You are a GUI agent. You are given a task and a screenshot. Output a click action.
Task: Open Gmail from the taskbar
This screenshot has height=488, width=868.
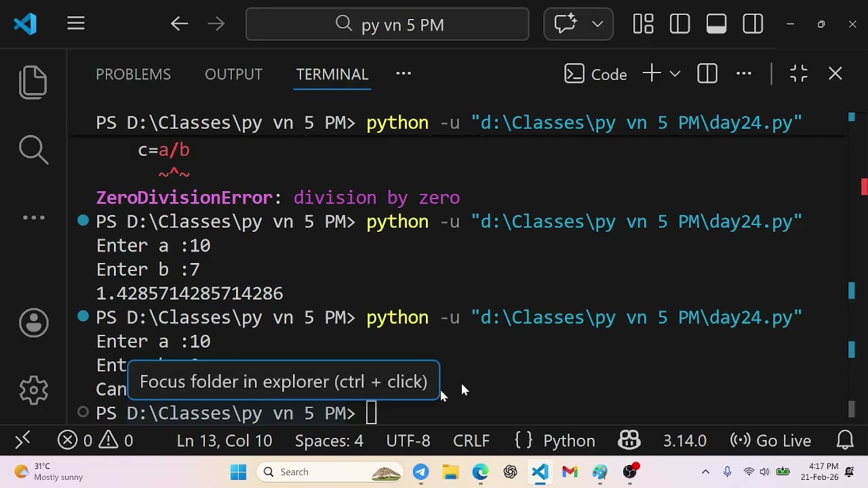[x=570, y=472]
